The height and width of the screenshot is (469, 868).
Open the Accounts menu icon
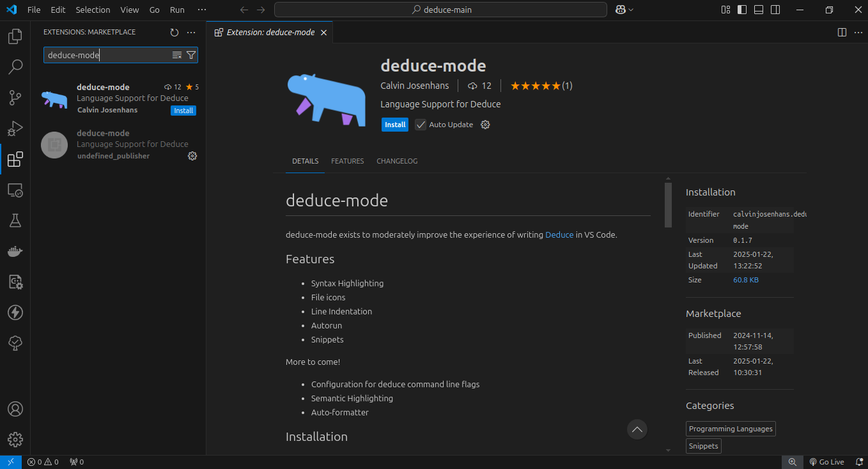(15, 409)
